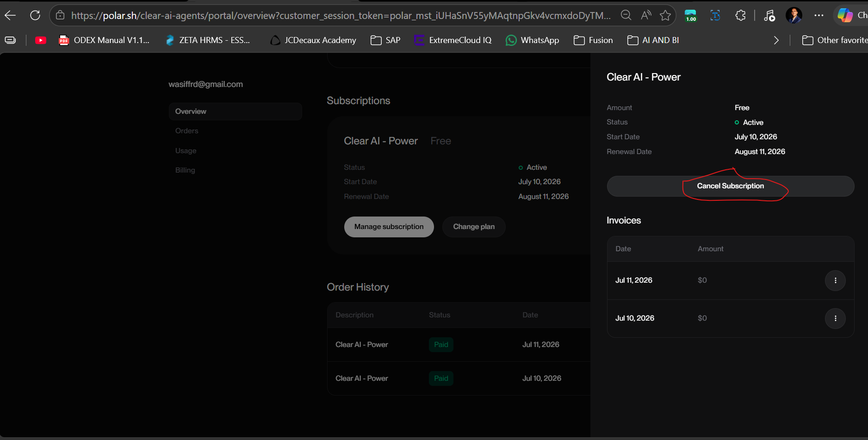The image size is (868, 440).
Task: Open the Copilot icon in the toolbar
Action: point(845,16)
